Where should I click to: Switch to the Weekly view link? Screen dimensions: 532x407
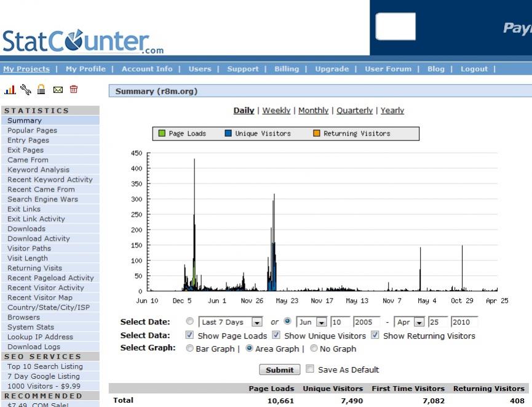tap(276, 110)
